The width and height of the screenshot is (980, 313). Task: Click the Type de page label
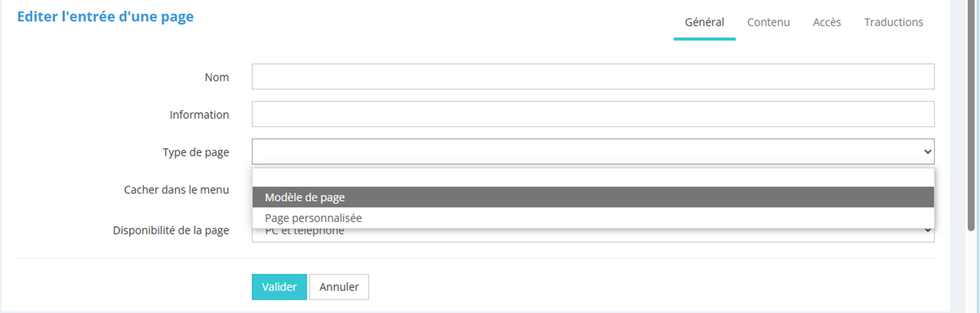pos(196,152)
